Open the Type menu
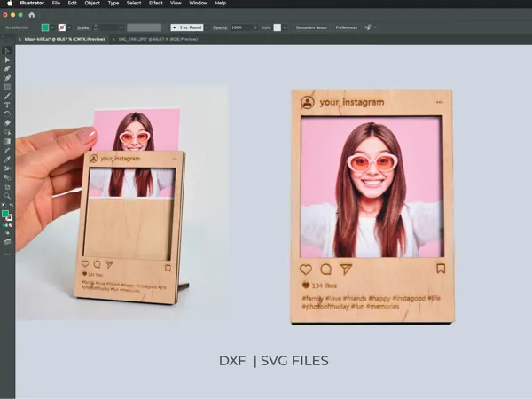This screenshot has height=399, width=532. 113,3
